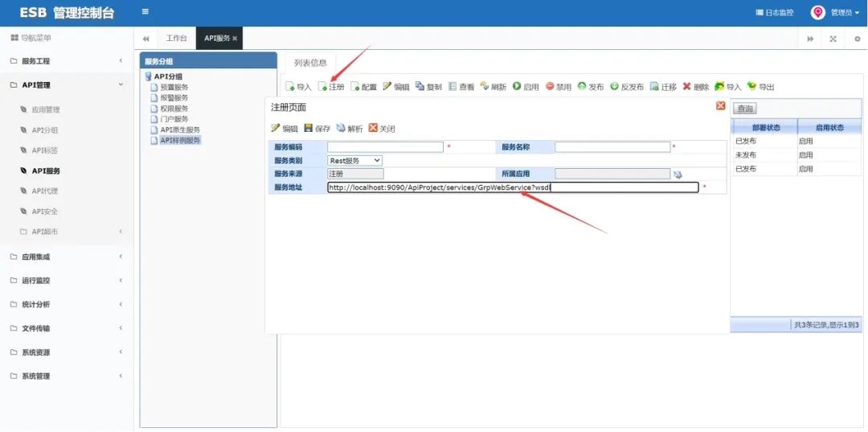Expand the 系统管理 sidebar menu
Image resolution: width=868 pixels, height=432 pixels.
pos(67,376)
